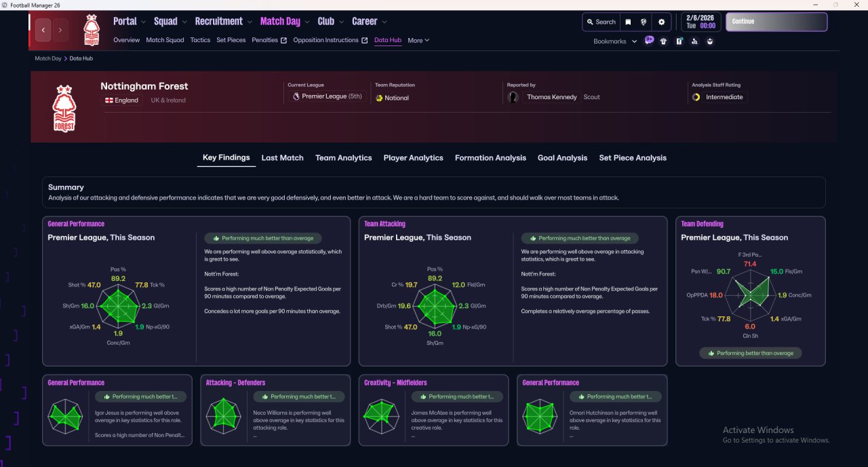Image resolution: width=868 pixels, height=467 pixels.
Task: Click the Intermediate staff rating icon
Action: [x=696, y=97]
